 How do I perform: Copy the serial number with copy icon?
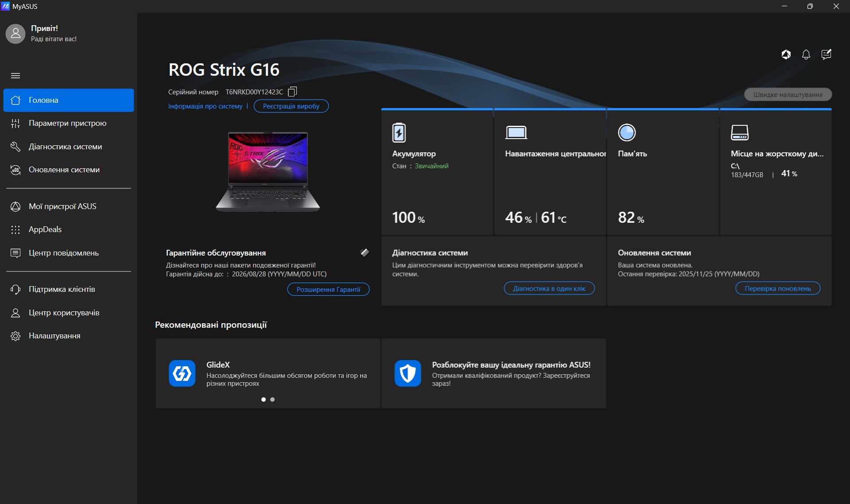(x=292, y=92)
